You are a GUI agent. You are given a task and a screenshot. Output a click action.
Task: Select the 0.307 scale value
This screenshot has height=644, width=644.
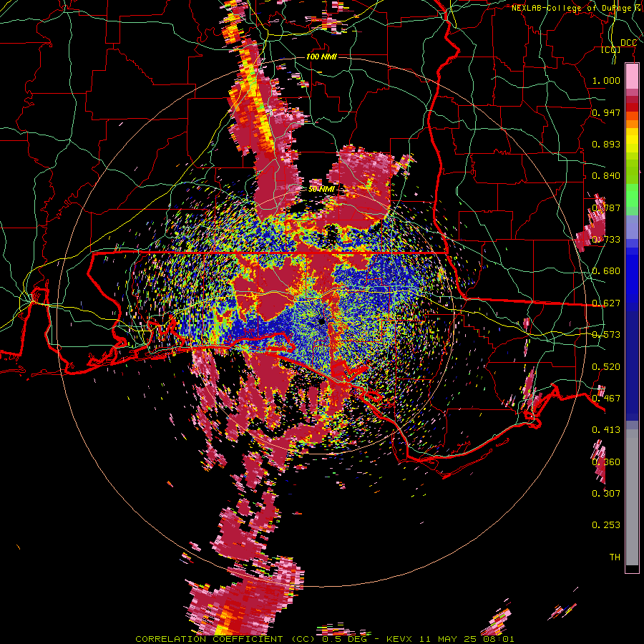pyautogui.click(x=606, y=494)
